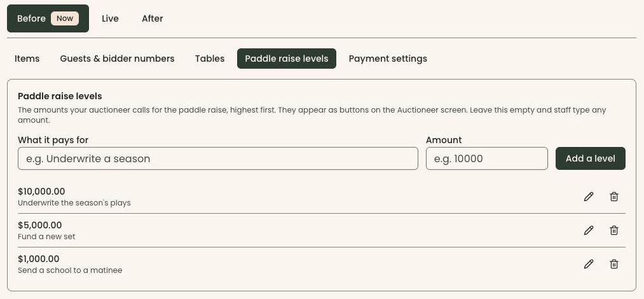
Task: Go to the Tables tab
Action: (x=210, y=59)
